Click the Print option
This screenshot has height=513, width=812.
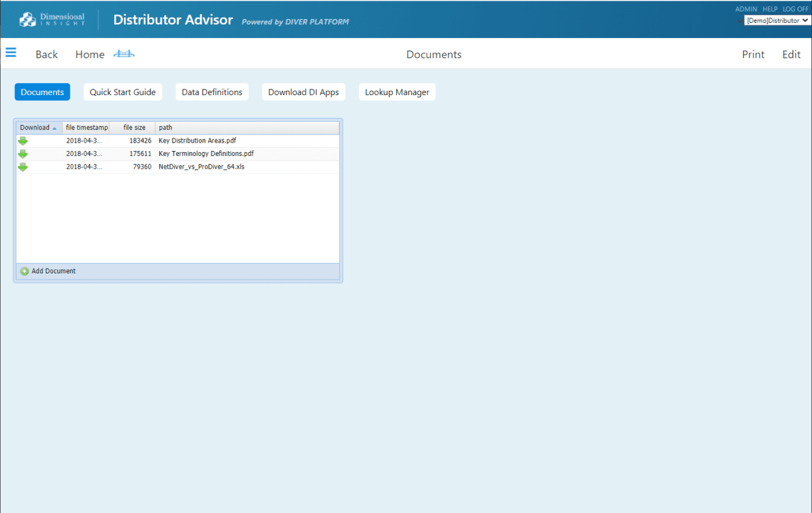pyautogui.click(x=753, y=54)
